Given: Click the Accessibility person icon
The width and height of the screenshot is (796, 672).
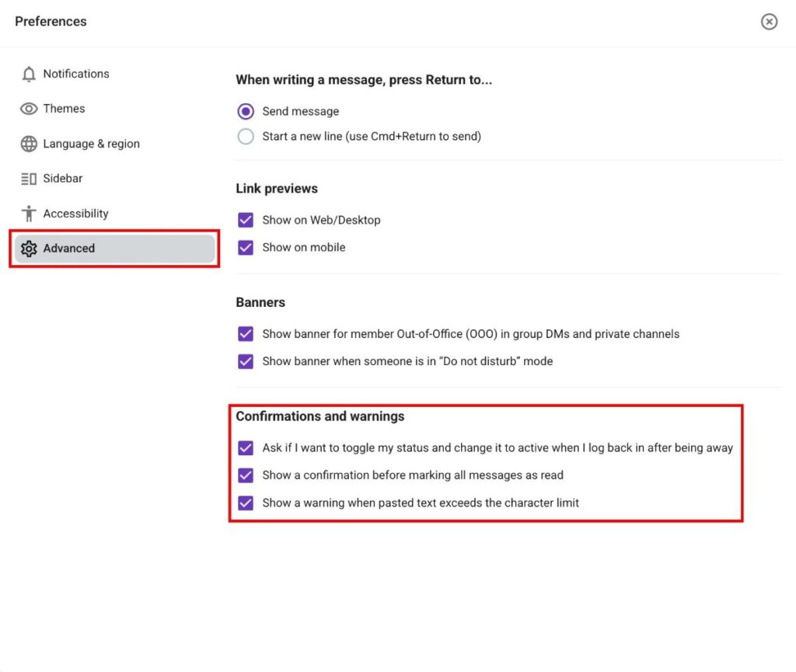Looking at the screenshot, I should point(29,214).
